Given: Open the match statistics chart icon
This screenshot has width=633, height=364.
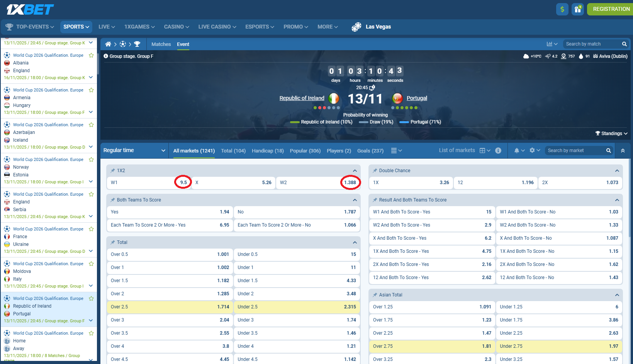Looking at the screenshot, I should click(x=550, y=44).
